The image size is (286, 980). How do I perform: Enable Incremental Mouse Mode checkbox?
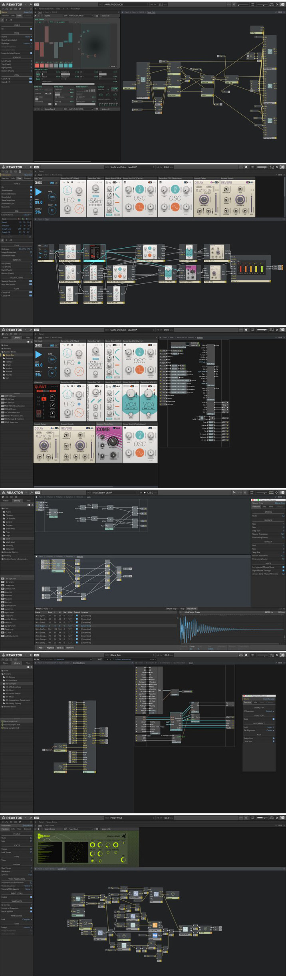coord(283,567)
